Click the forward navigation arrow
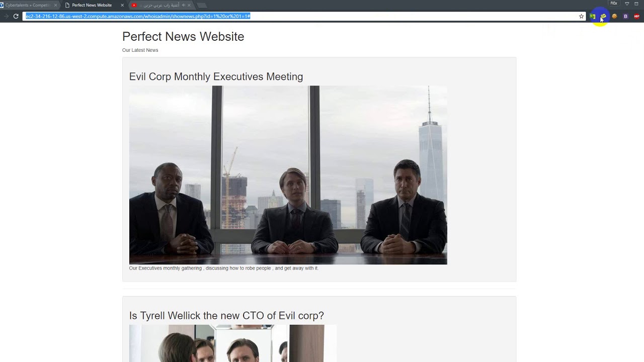Viewport: 644px width, 362px height. [x=6, y=16]
